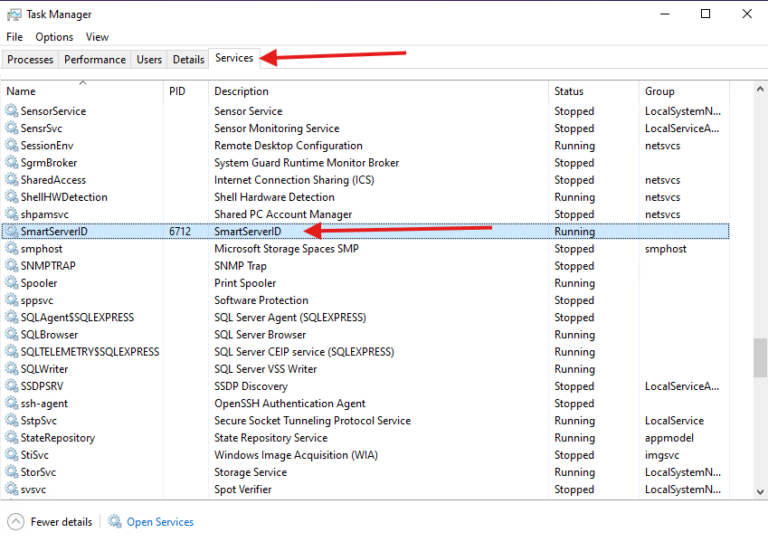
Task: Switch to the Performance tab
Action: pos(95,60)
